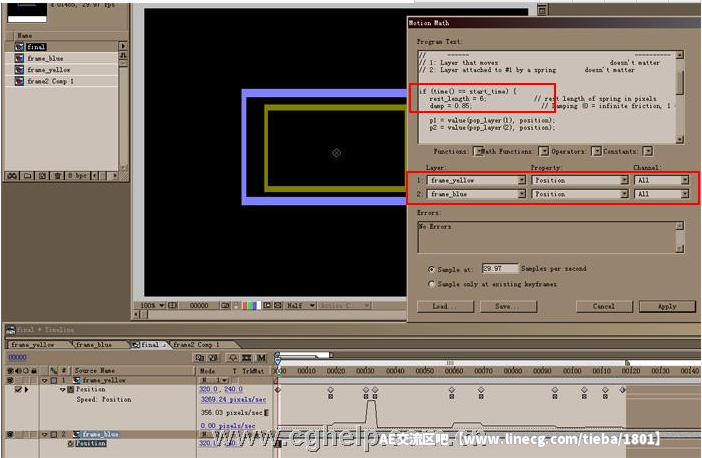Open Project panel flyout arrow beside 'final'

coord(123,46)
